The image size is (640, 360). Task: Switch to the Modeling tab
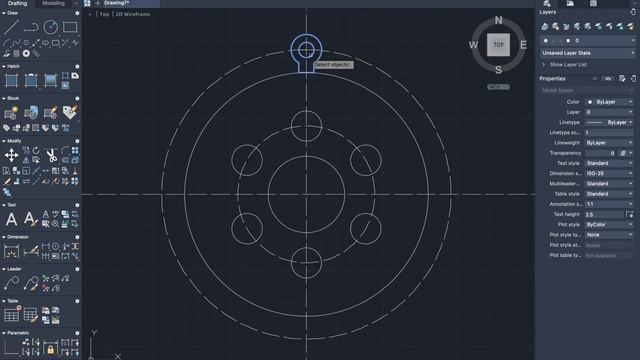(53, 3)
